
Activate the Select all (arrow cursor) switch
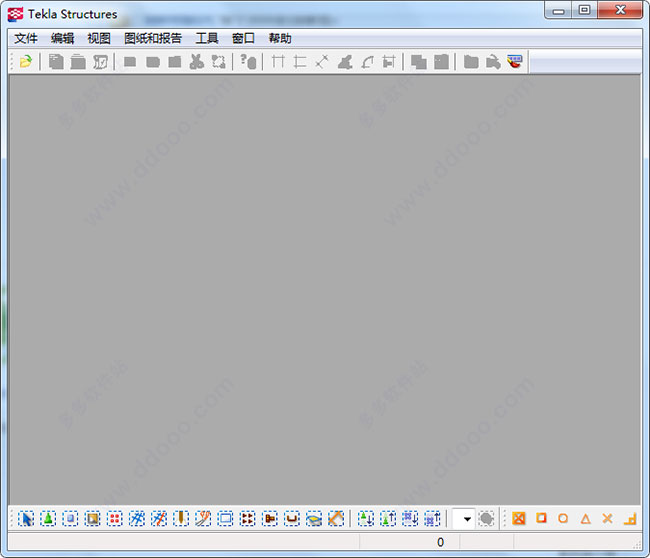coord(26,519)
